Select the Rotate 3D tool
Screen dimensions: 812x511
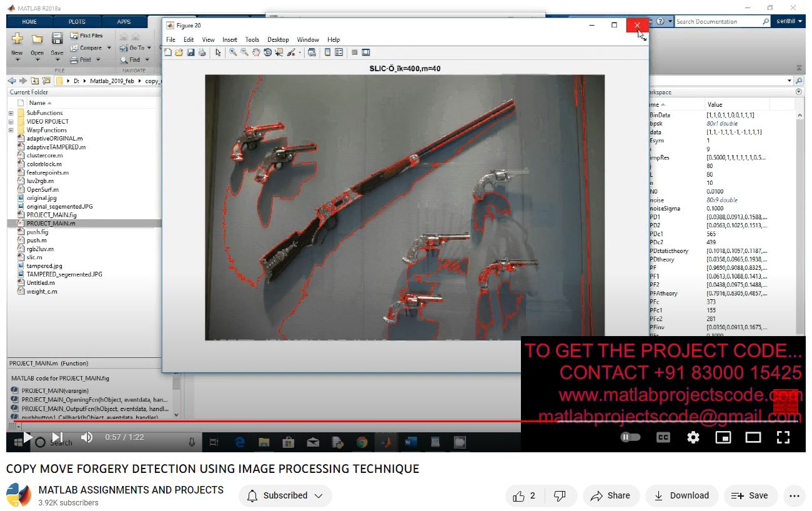pyautogui.click(x=267, y=52)
